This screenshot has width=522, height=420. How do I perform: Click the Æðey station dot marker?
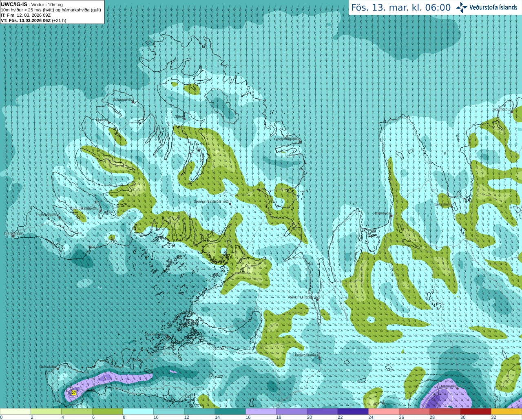(x=184, y=119)
